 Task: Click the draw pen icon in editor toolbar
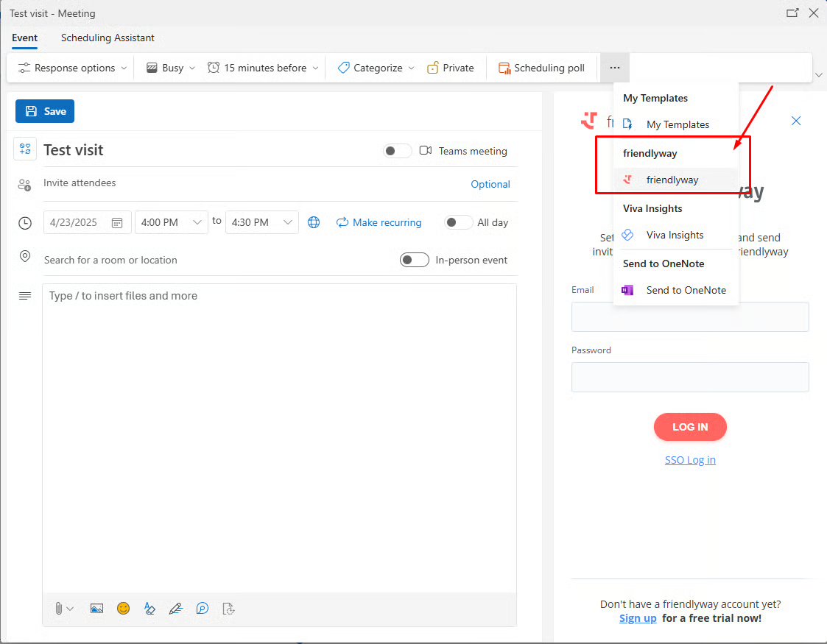point(175,609)
